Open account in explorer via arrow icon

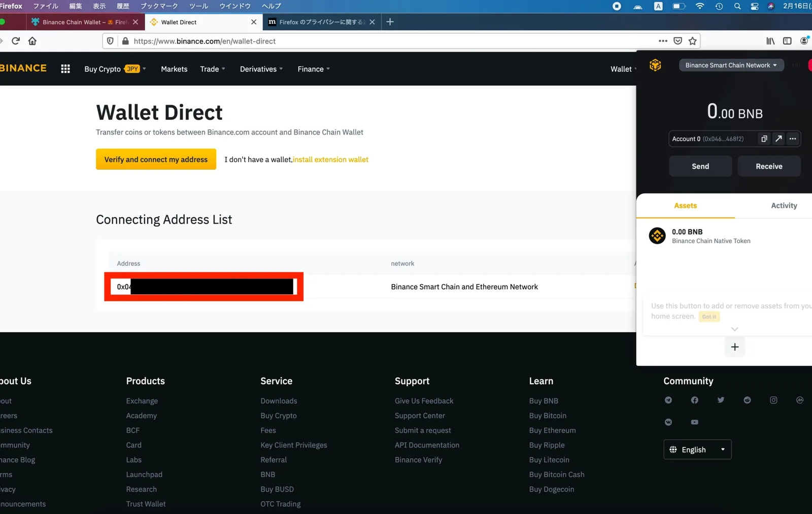(779, 139)
